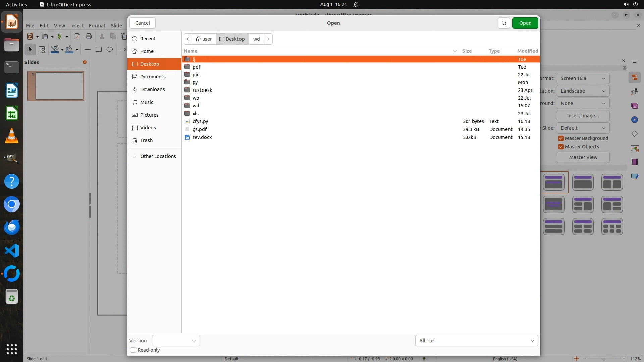Click Export as PDF toolbar icon
644x362 pixels.
coord(77,36)
